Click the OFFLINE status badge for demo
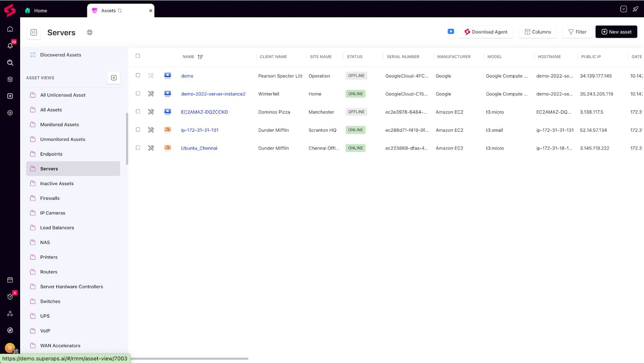Image resolution: width=644 pixels, height=363 pixels. click(356, 76)
